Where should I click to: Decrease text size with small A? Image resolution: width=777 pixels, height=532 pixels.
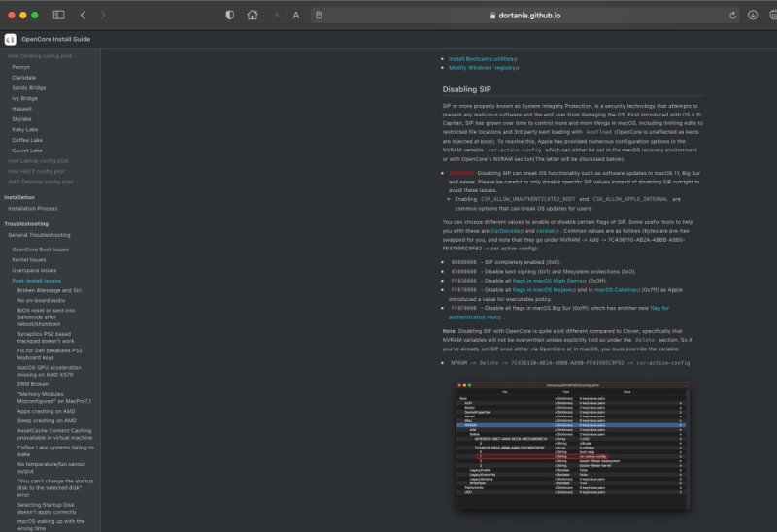click(x=277, y=16)
